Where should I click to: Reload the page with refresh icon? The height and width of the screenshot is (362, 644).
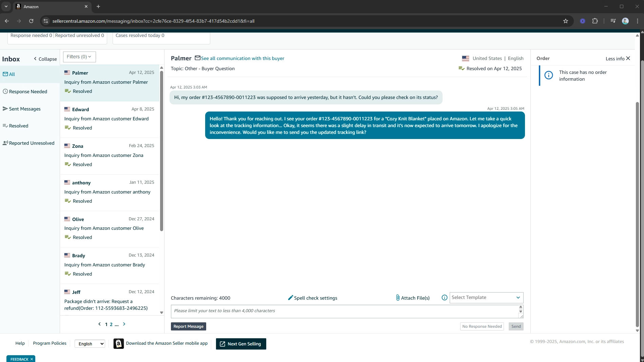click(31, 21)
